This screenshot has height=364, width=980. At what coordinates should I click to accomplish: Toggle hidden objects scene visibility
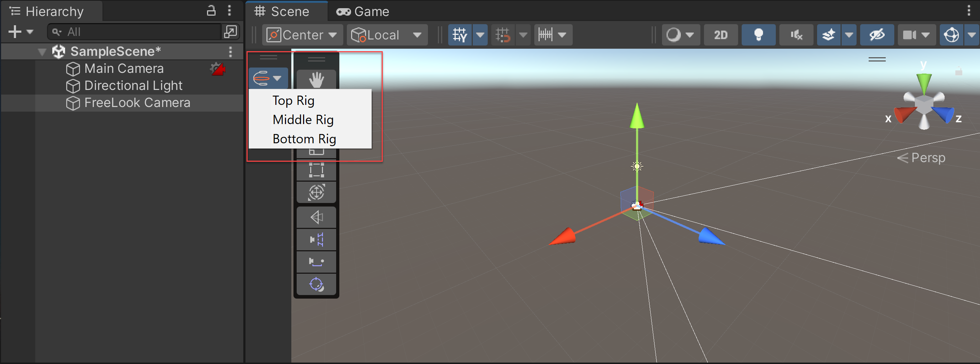[876, 35]
